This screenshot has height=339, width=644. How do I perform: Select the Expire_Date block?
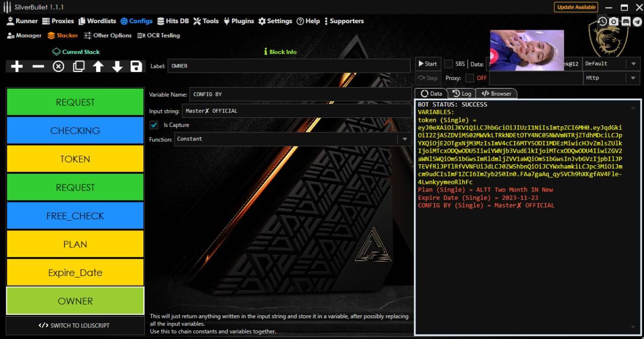click(x=75, y=273)
